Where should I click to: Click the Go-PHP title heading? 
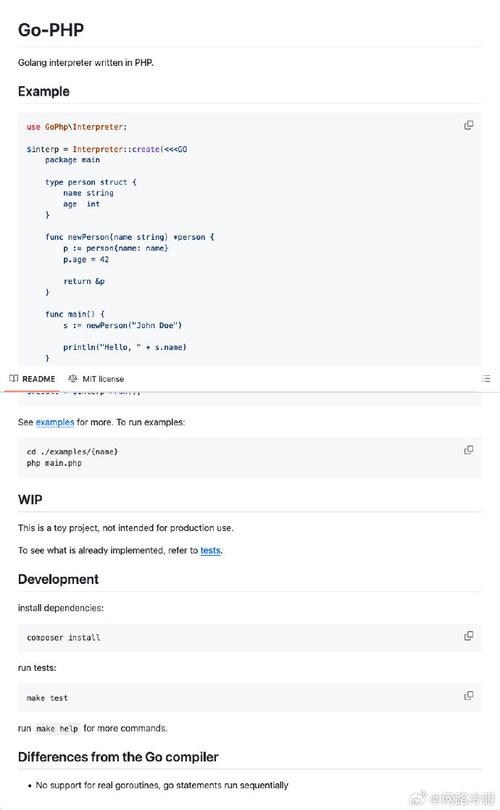click(x=51, y=30)
